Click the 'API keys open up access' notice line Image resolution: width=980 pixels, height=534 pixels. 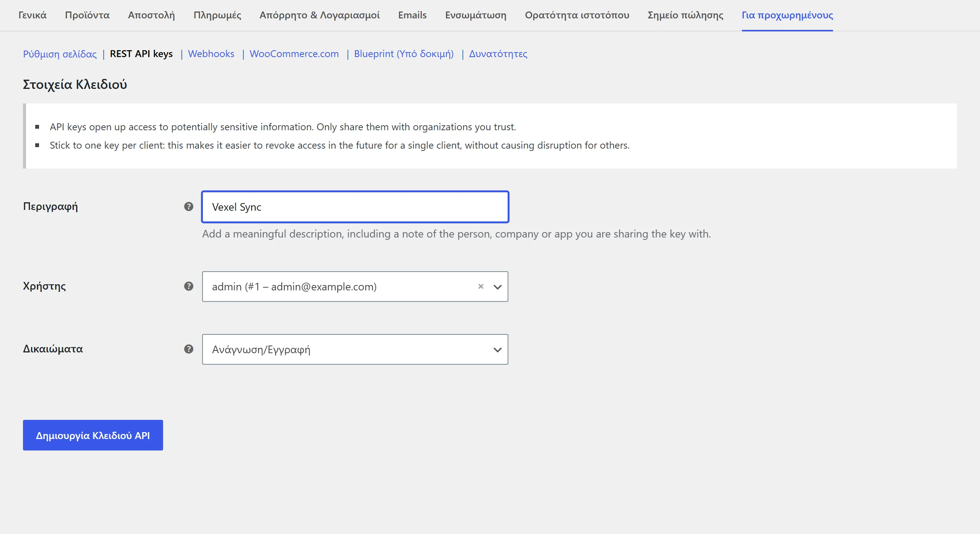283,127
